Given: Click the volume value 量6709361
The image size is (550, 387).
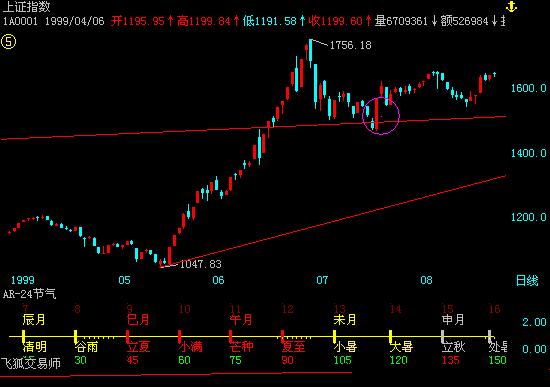Looking at the screenshot, I should point(401,21).
